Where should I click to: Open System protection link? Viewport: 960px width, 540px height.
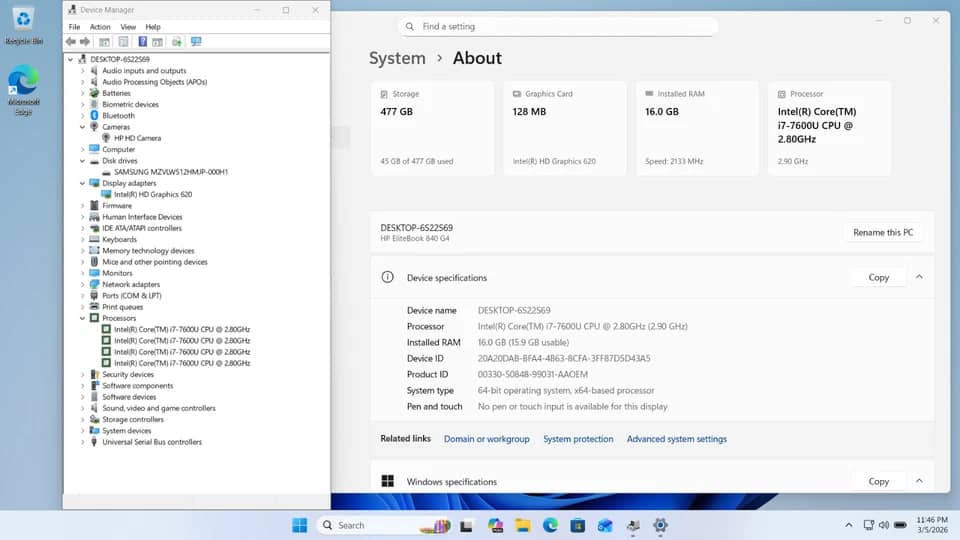578,439
